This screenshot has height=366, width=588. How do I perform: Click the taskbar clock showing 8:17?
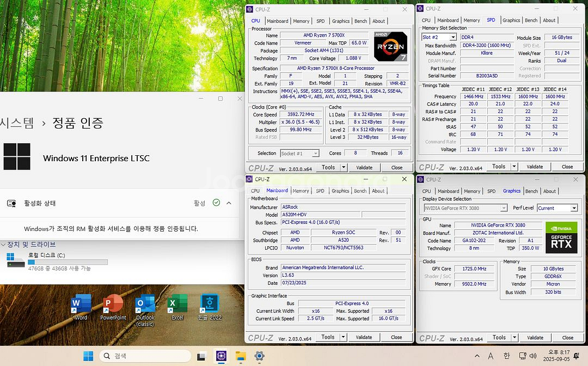(x=556, y=356)
